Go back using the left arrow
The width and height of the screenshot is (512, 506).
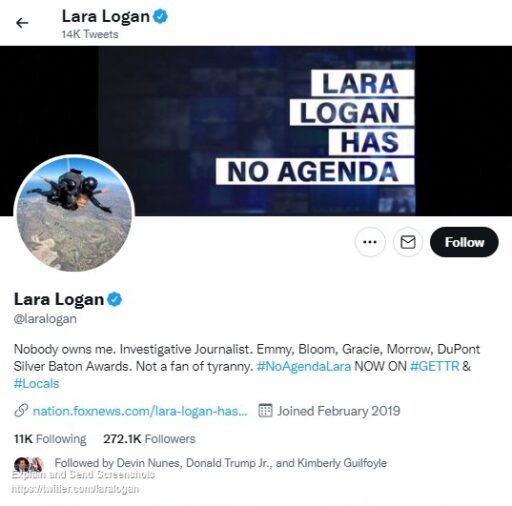[22, 23]
